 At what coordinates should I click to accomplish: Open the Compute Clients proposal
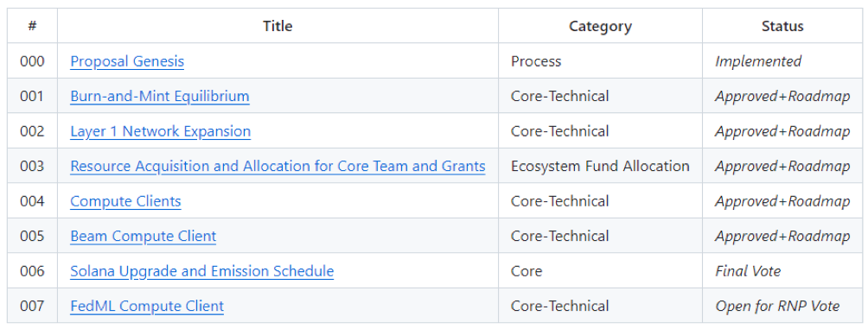[x=125, y=200]
